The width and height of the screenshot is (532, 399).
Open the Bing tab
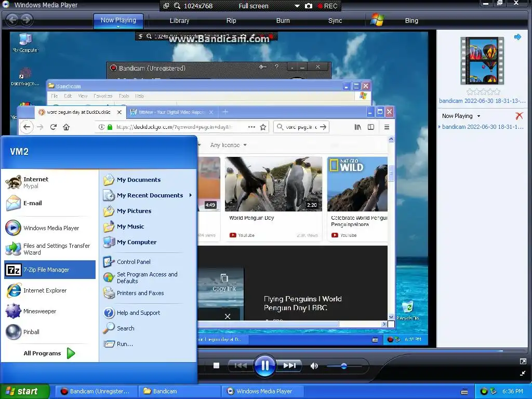click(x=411, y=21)
